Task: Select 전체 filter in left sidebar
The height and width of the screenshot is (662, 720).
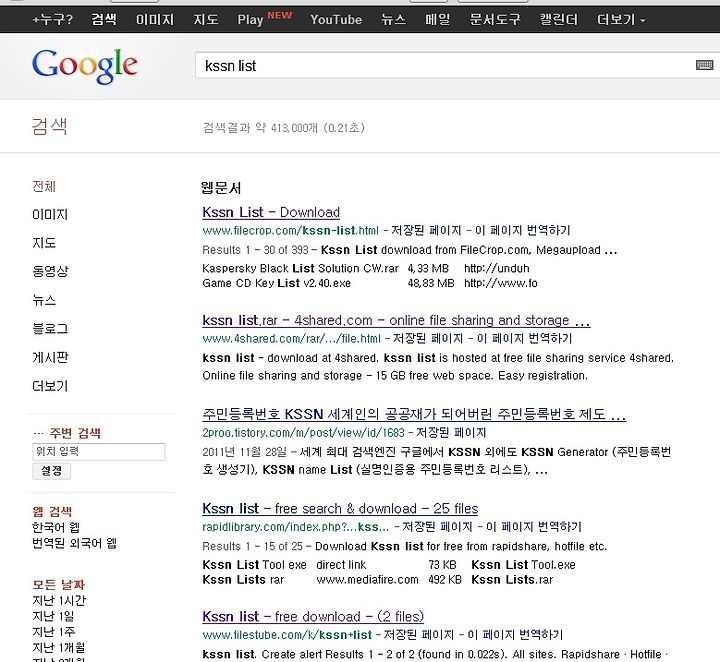Action: pos(44,186)
